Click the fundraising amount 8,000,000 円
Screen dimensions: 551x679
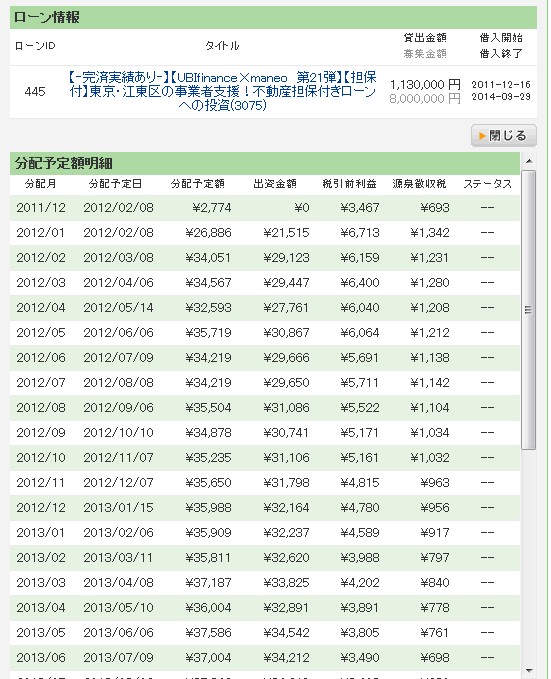pyautogui.click(x=425, y=99)
